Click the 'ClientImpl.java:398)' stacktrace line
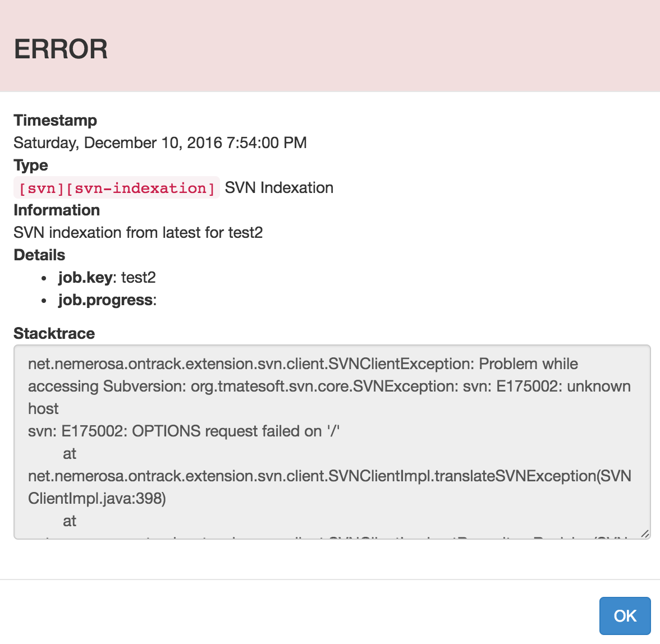Image resolution: width=660 pixels, height=644 pixels. tap(97, 498)
